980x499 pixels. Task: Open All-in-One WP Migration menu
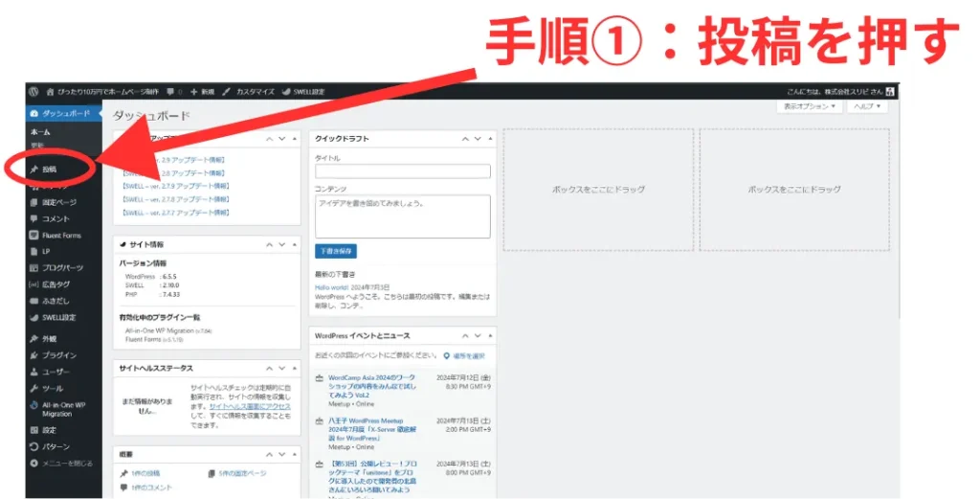(63, 409)
